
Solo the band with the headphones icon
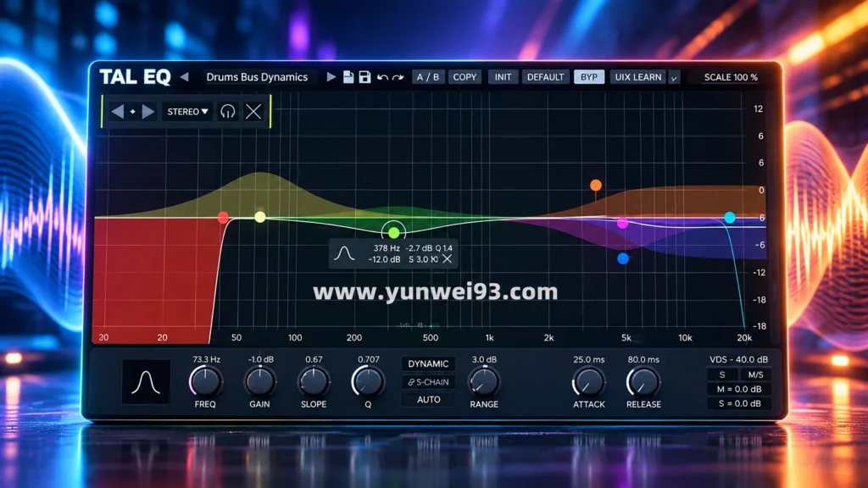click(227, 112)
